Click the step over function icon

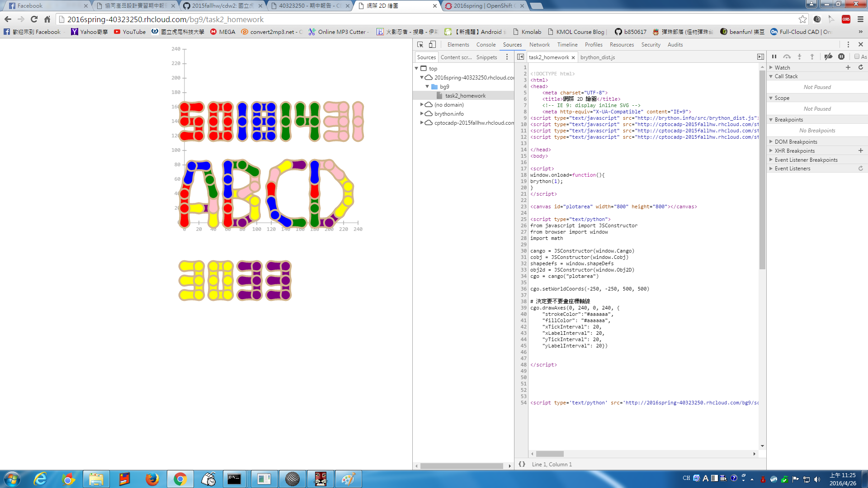[787, 57]
